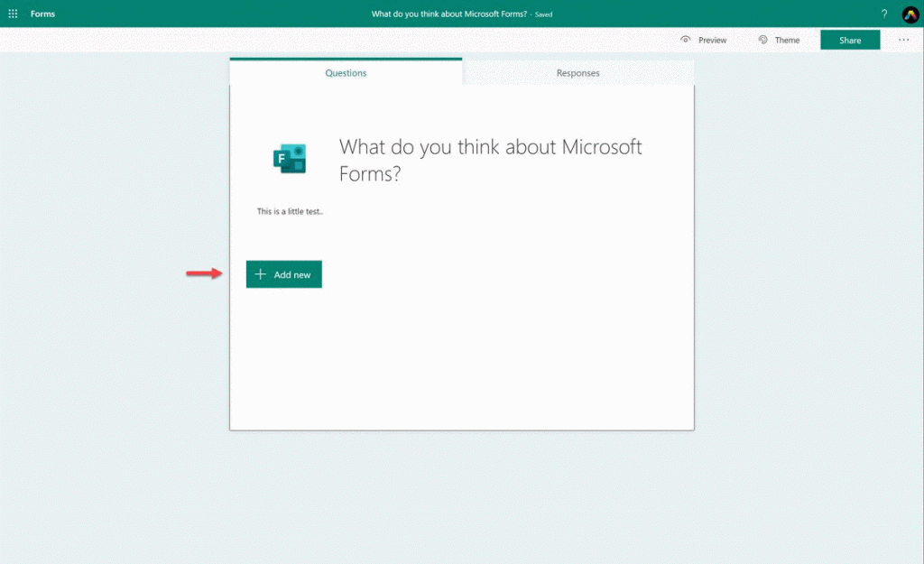Viewport: 924px width, 564px height.
Task: Open the Theme picker
Action: tap(779, 40)
